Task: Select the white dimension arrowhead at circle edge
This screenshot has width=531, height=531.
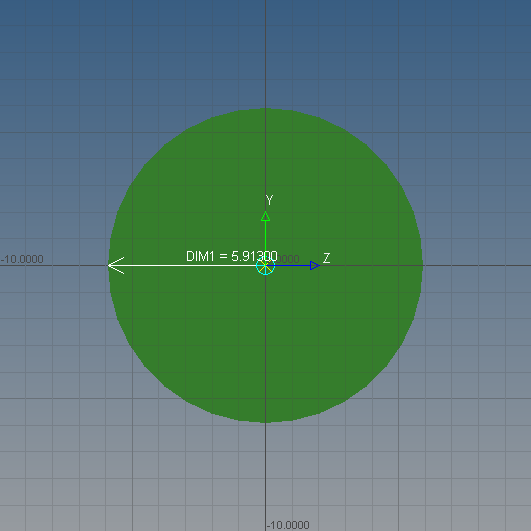Action: [116, 266]
